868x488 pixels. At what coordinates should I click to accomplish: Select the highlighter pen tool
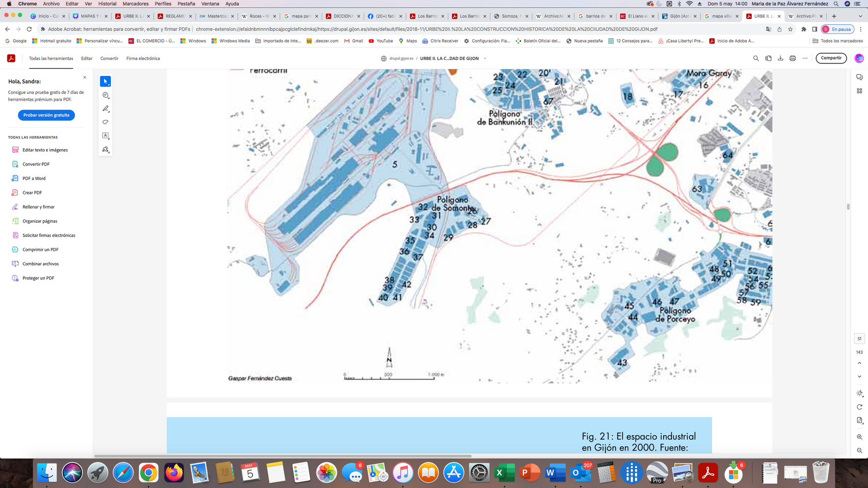click(x=106, y=109)
